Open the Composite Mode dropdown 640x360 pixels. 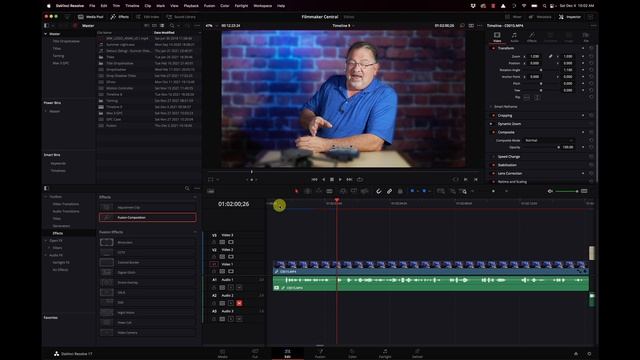tap(549, 140)
